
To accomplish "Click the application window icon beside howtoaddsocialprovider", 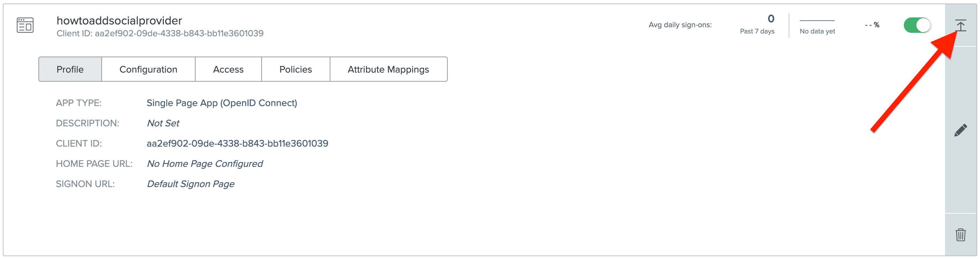I will pyautogui.click(x=25, y=25).
